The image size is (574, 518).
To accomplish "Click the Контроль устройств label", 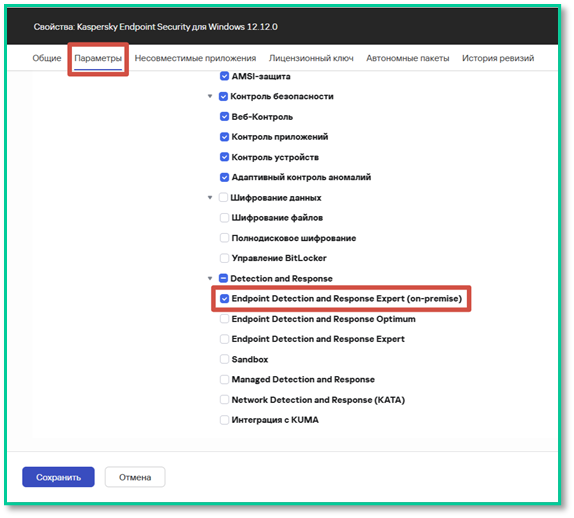I will (x=275, y=157).
